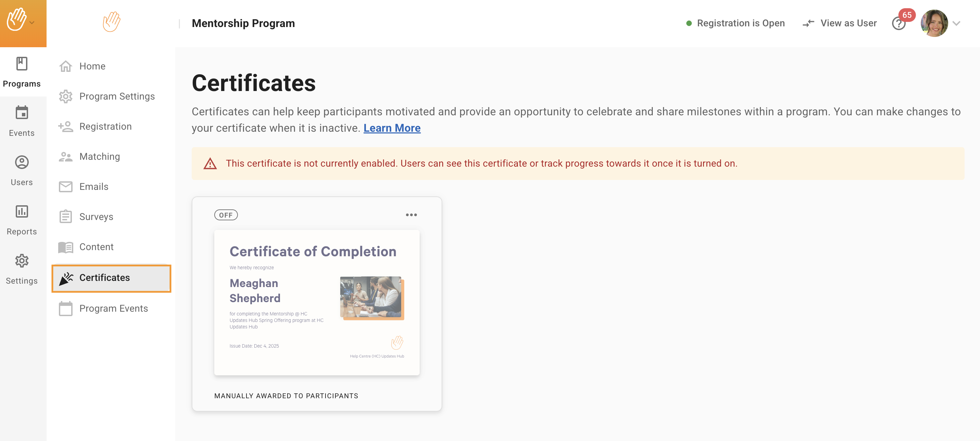Open Registration in program menu

(105, 127)
